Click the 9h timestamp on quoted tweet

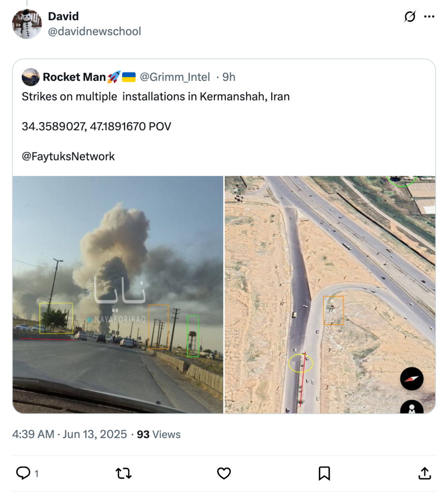[229, 77]
